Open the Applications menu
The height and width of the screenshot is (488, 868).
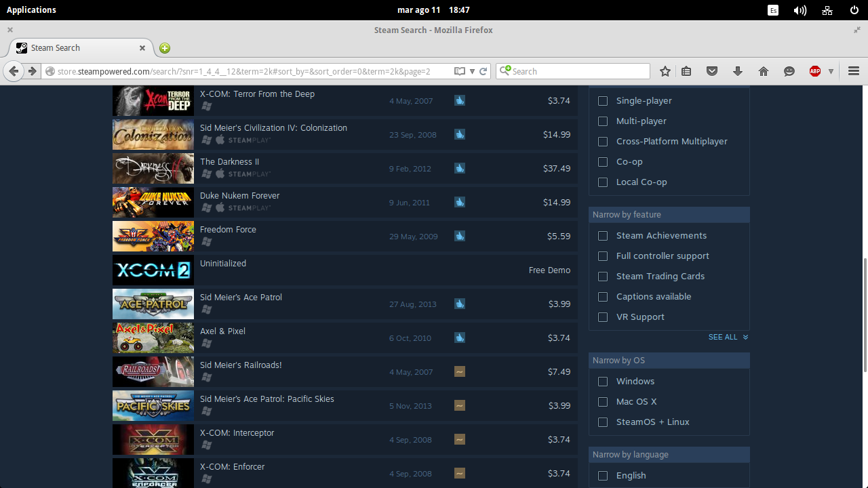click(x=31, y=10)
